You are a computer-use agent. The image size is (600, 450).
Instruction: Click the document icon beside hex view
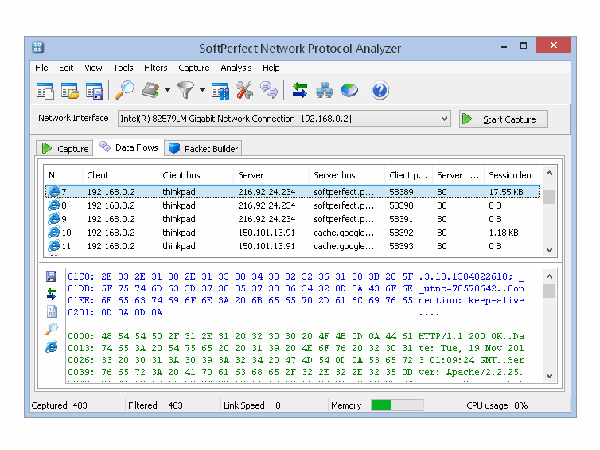tap(52, 311)
